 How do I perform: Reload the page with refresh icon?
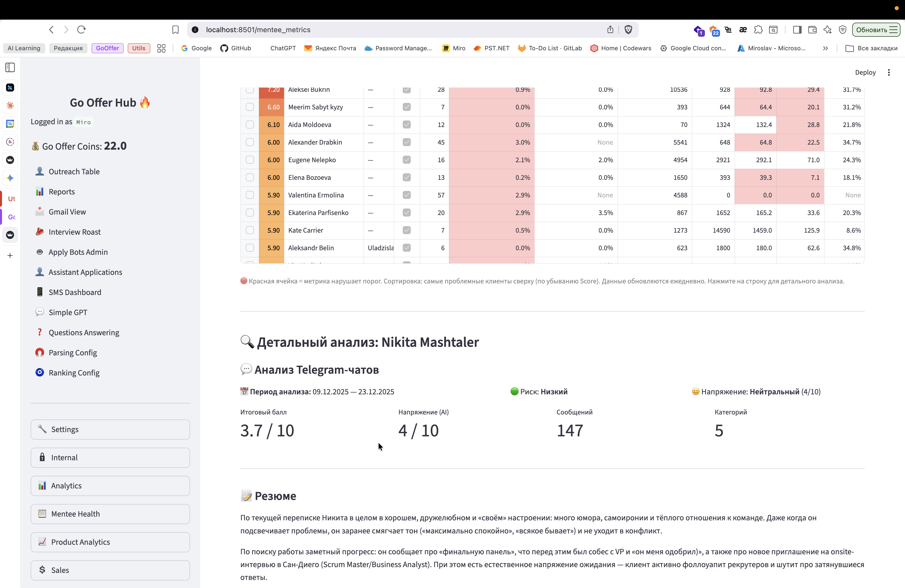81,30
